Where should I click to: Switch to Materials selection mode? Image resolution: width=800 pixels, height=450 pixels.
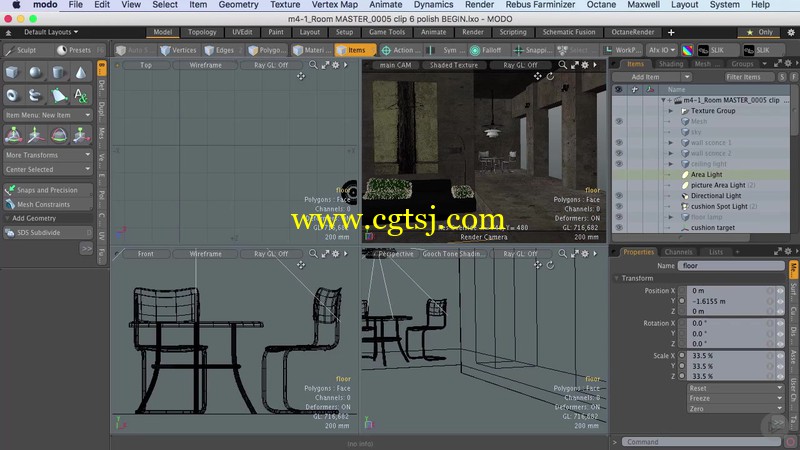click(312, 50)
